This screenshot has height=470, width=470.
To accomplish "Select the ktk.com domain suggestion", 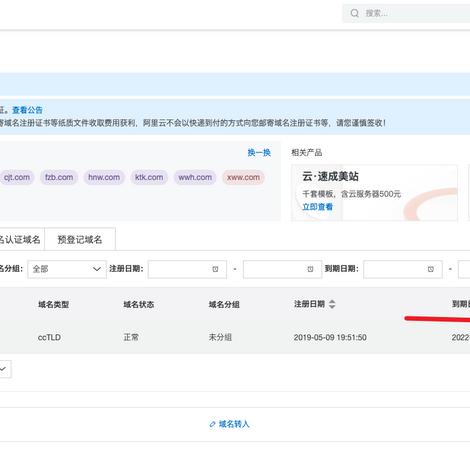I will [149, 177].
